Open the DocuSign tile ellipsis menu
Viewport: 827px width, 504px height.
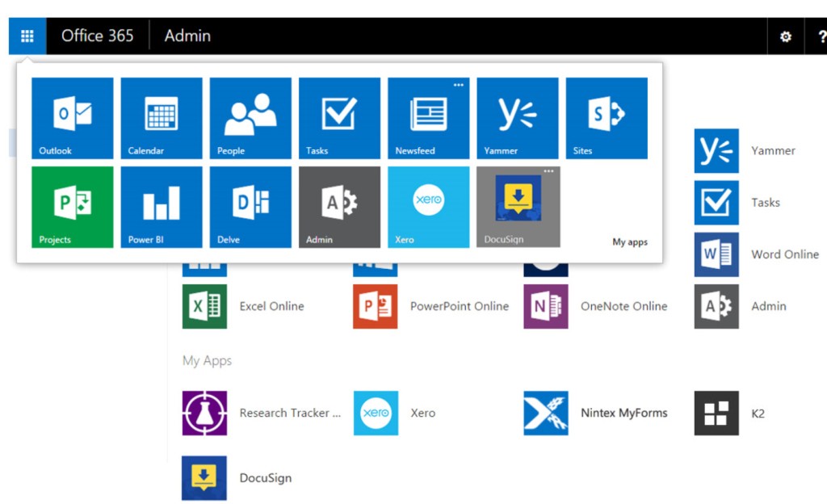point(549,171)
